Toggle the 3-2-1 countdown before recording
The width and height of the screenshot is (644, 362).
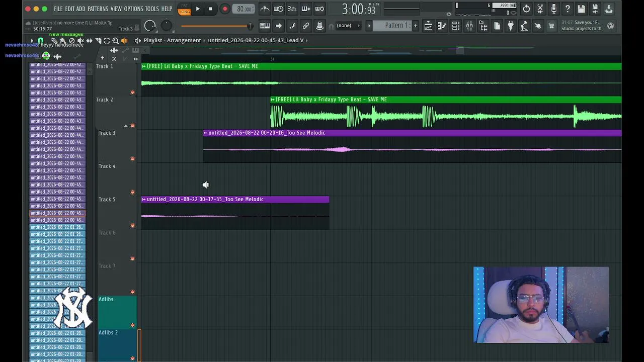pyautogui.click(x=292, y=9)
